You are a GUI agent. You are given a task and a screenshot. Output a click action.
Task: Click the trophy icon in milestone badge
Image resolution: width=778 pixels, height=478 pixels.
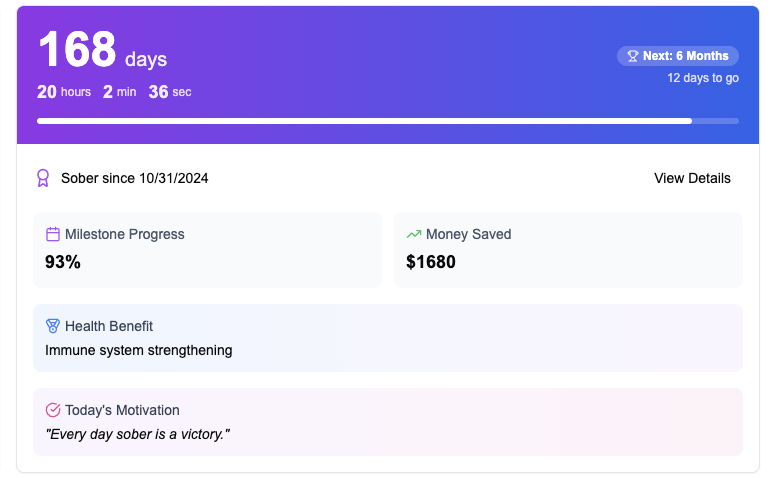[632, 56]
